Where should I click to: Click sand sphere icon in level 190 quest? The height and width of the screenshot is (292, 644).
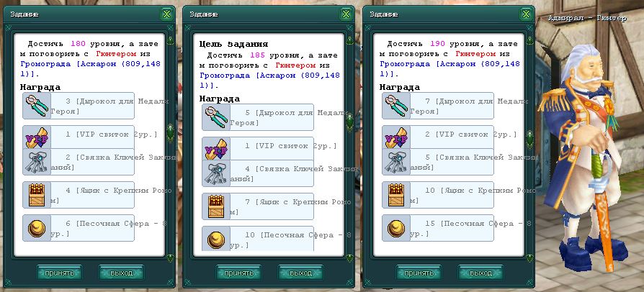coord(396,227)
